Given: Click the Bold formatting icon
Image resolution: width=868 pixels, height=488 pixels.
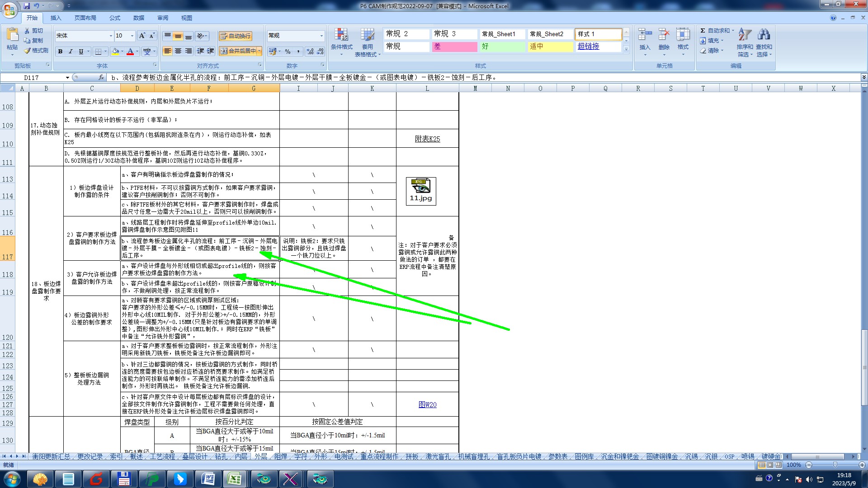Looking at the screenshot, I should point(60,52).
